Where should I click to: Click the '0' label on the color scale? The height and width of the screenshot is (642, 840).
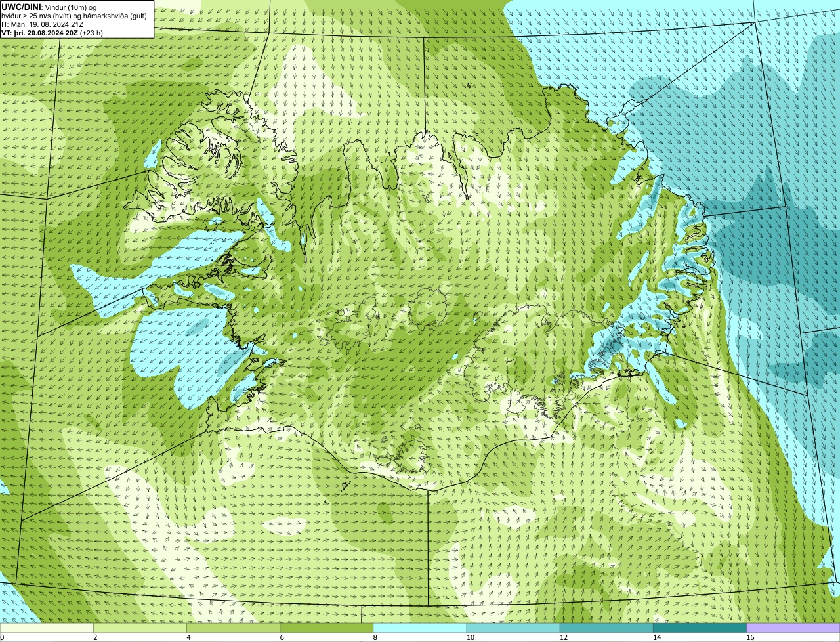coord(3,637)
